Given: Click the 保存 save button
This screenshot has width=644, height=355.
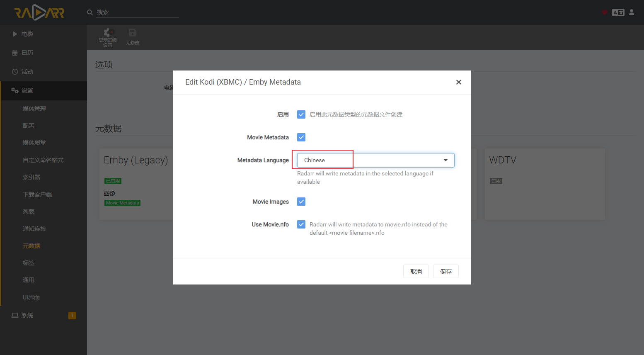Looking at the screenshot, I should 446,272.
